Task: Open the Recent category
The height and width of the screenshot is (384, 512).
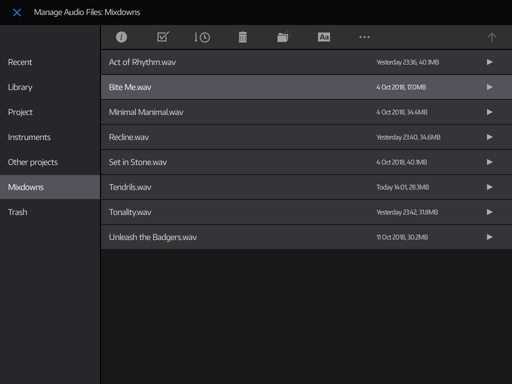Action: [x=50, y=62]
